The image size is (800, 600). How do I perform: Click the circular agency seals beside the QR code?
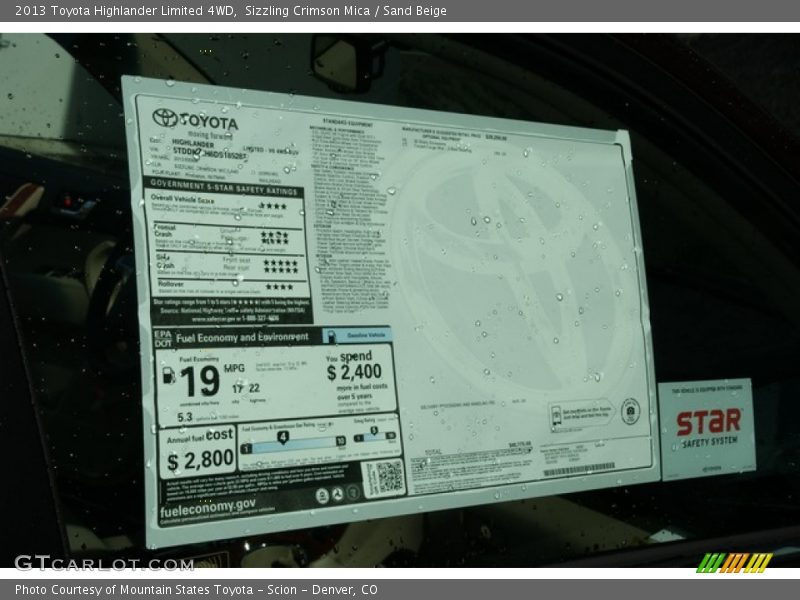tap(337, 494)
